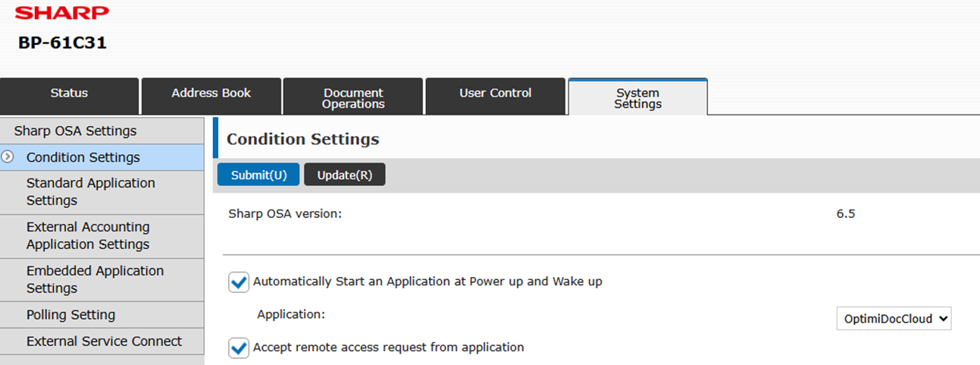Toggle Accept remote access request checkbox
The height and width of the screenshot is (365, 980).
coord(239,348)
